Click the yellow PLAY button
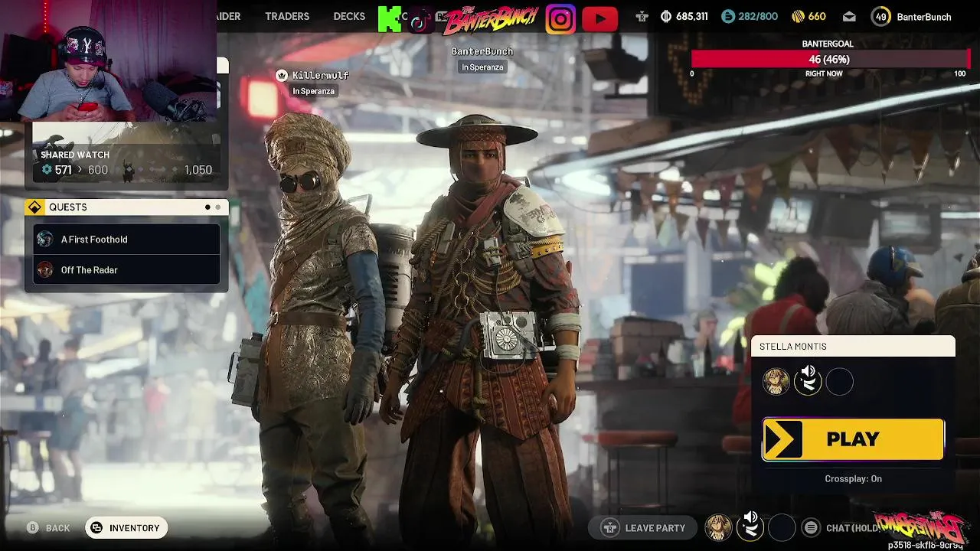 point(853,439)
